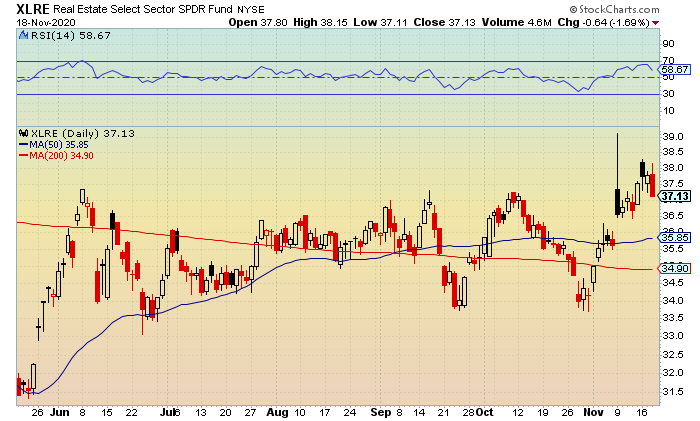Viewport: 700px width, 421px height.
Task: Click the Oct month label on date axis
Action: pos(484,412)
